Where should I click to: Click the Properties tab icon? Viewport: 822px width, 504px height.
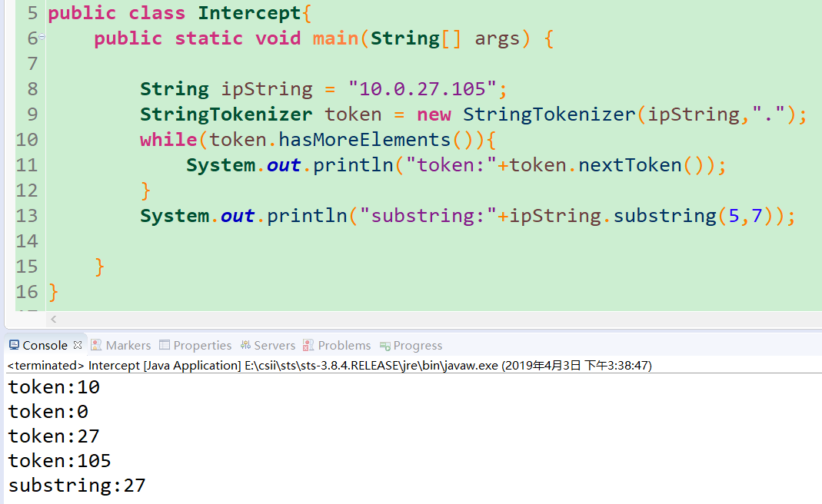165,345
